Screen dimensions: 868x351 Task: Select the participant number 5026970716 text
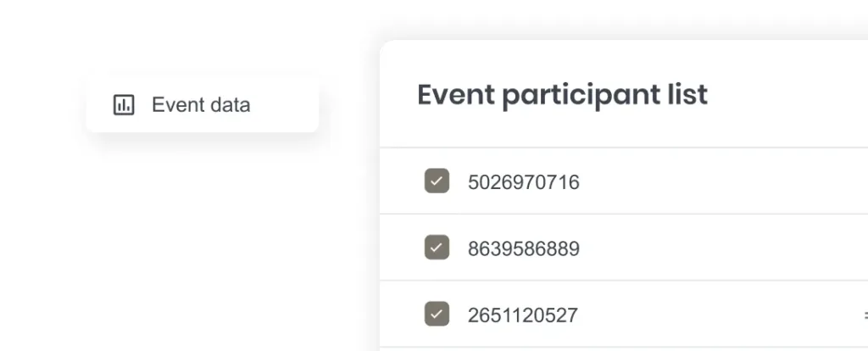(x=524, y=182)
